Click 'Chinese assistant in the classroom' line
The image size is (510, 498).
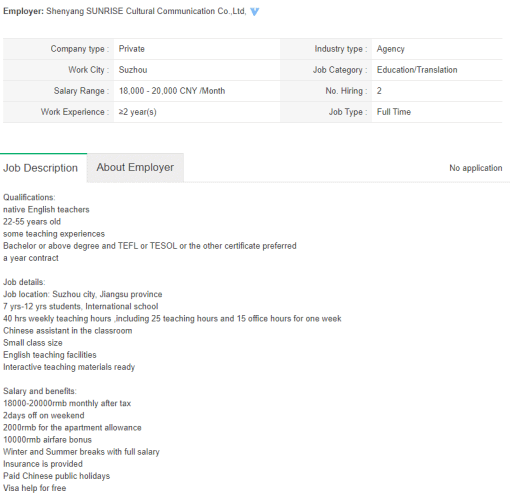pos(68,331)
